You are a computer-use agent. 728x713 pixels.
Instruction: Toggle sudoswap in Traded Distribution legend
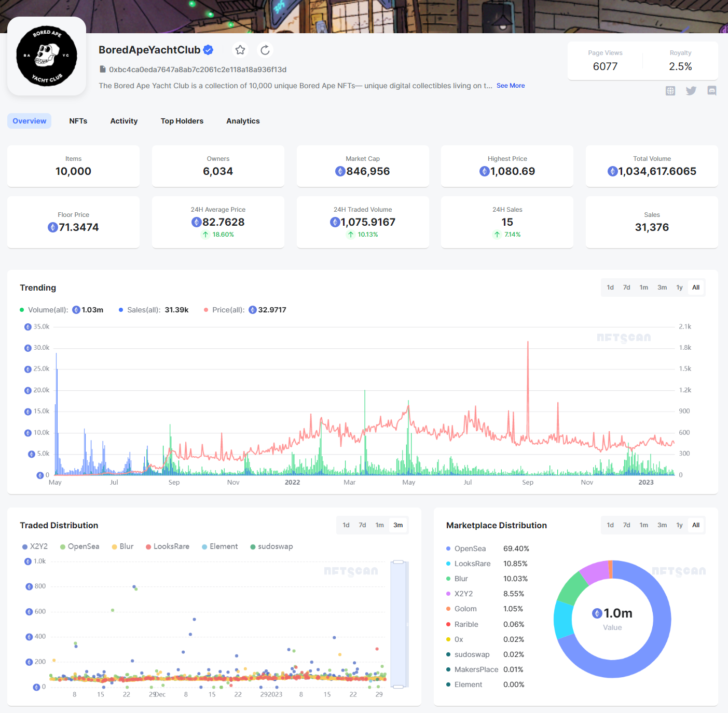[271, 546]
